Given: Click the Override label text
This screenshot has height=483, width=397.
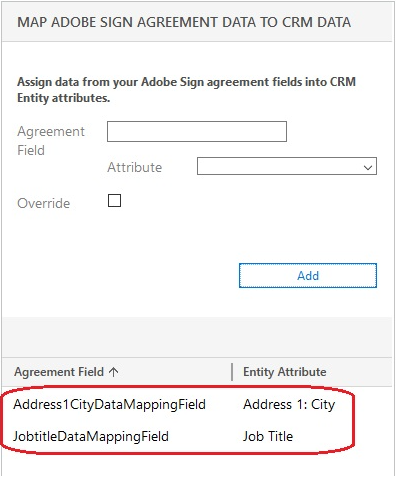Looking at the screenshot, I should point(44,203).
